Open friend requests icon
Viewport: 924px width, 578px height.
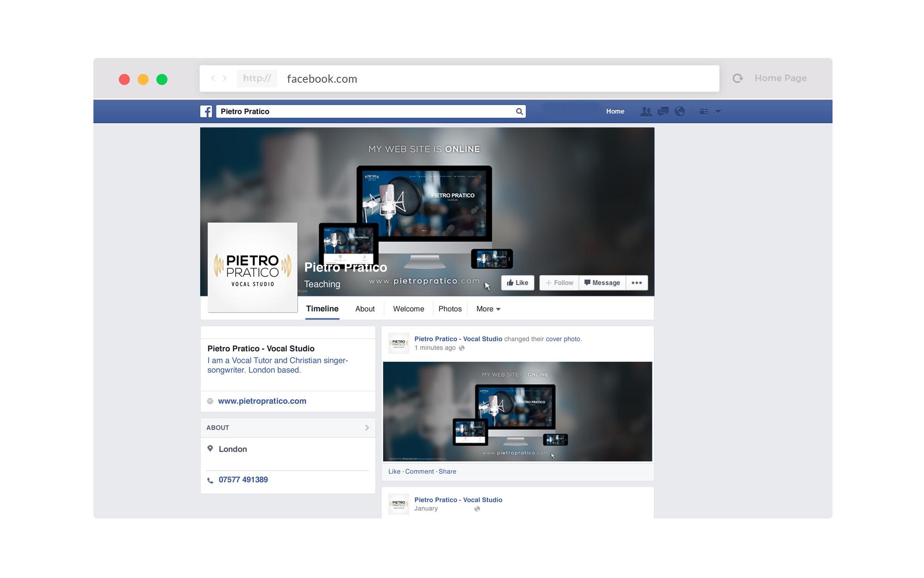point(646,111)
